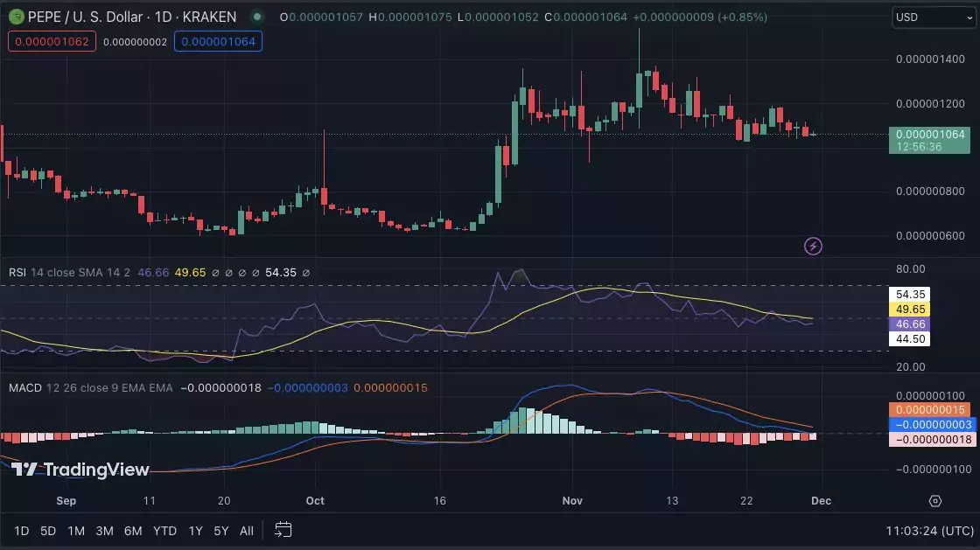
Task: Click the Nov label on time axis
Action: pos(572,501)
